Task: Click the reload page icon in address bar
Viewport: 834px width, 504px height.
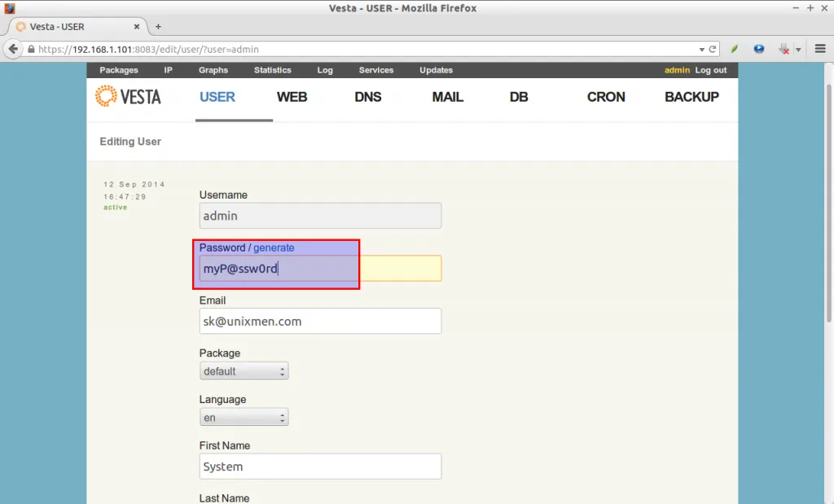Action: (713, 49)
